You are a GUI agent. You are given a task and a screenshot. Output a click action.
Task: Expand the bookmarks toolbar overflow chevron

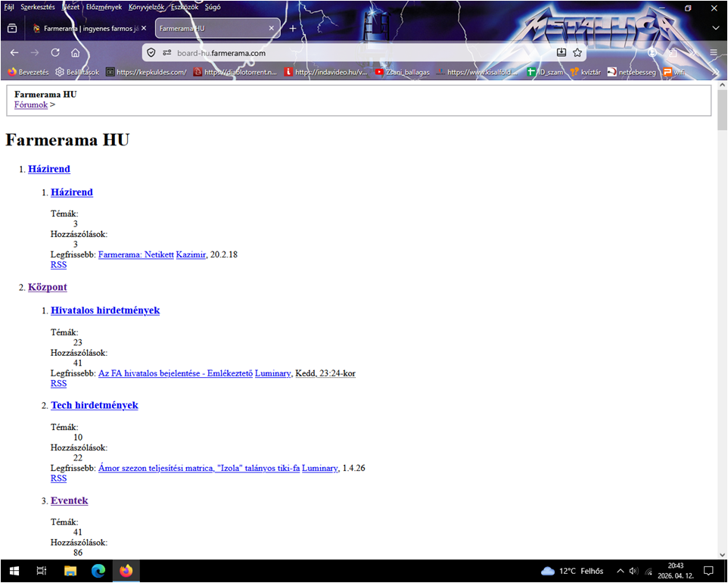coord(715,73)
